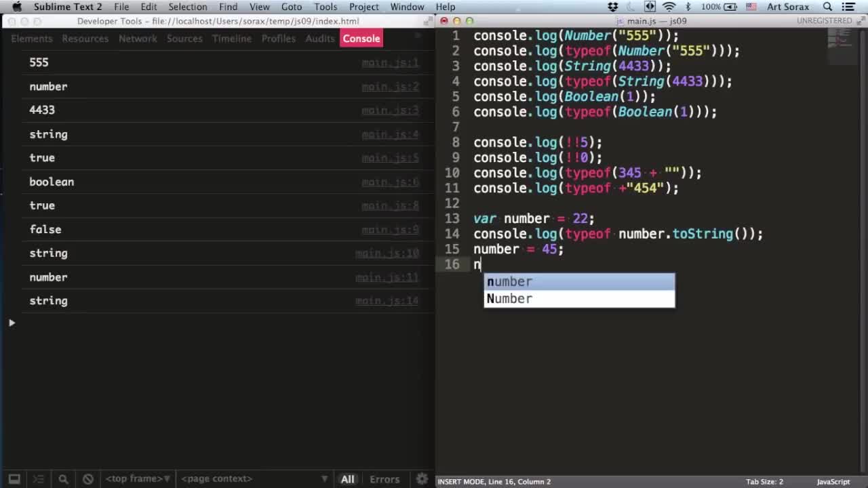
Task: Open the Elements tab in DevTools
Action: (x=31, y=39)
